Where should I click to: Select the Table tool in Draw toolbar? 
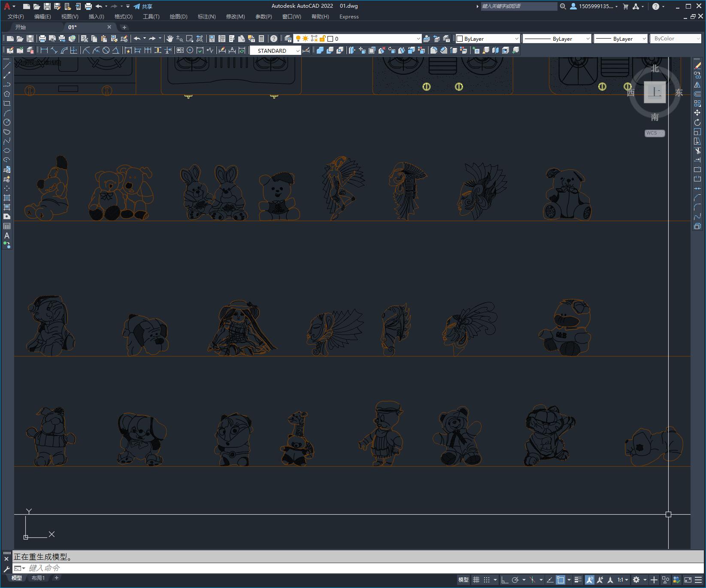7,226
